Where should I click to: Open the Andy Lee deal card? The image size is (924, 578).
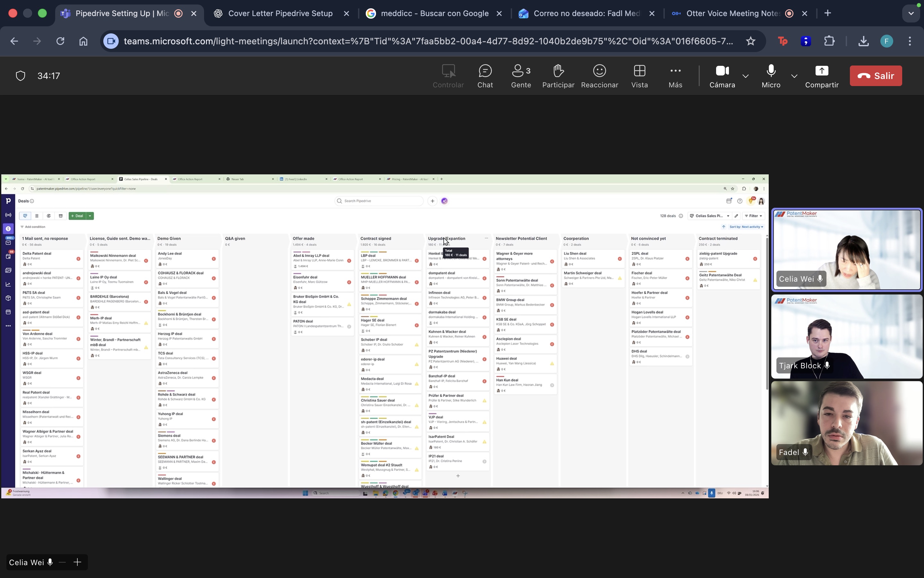coord(187,259)
